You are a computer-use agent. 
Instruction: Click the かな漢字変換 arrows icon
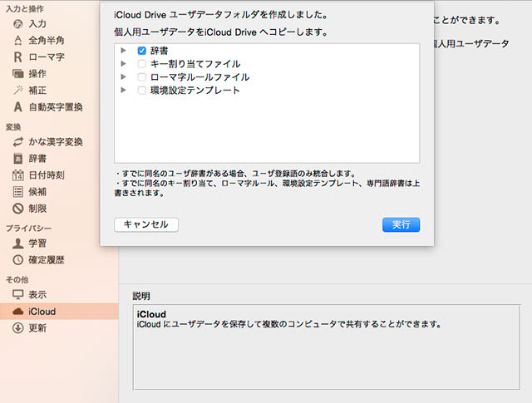coord(18,142)
